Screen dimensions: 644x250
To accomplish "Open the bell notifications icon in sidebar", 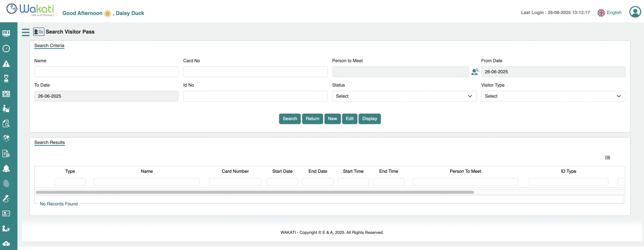I will (6, 169).
